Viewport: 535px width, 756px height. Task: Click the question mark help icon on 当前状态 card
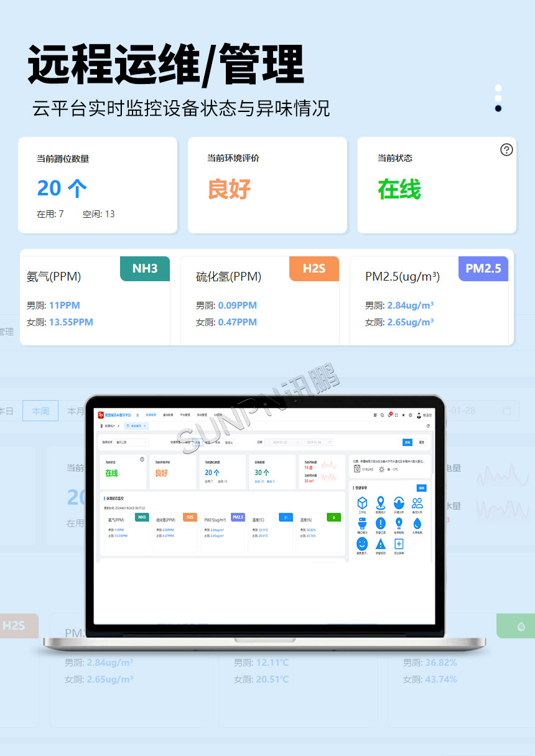tap(506, 150)
